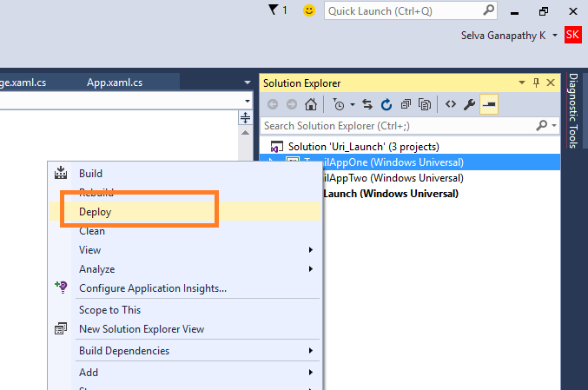Toggle auto-hide pin on Solution Explorer
588x390 pixels.
point(535,83)
